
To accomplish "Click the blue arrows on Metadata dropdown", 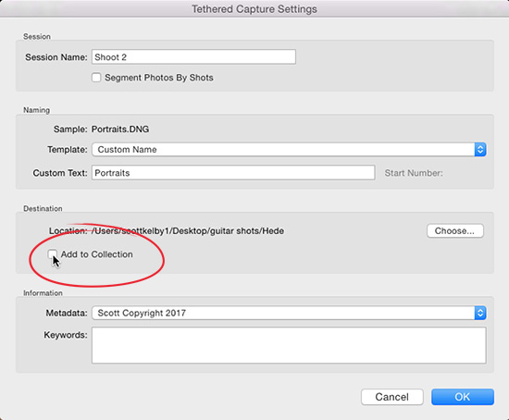I will (x=480, y=313).
